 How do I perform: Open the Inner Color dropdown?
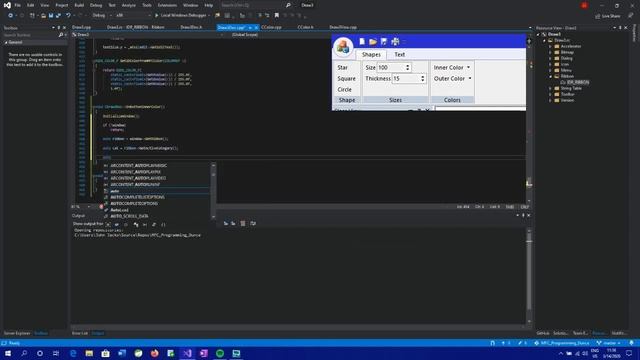452,67
